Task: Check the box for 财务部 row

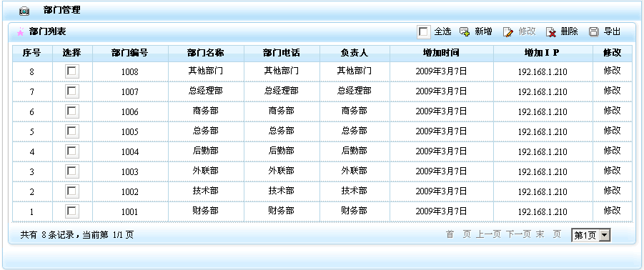Action: pyautogui.click(x=72, y=211)
